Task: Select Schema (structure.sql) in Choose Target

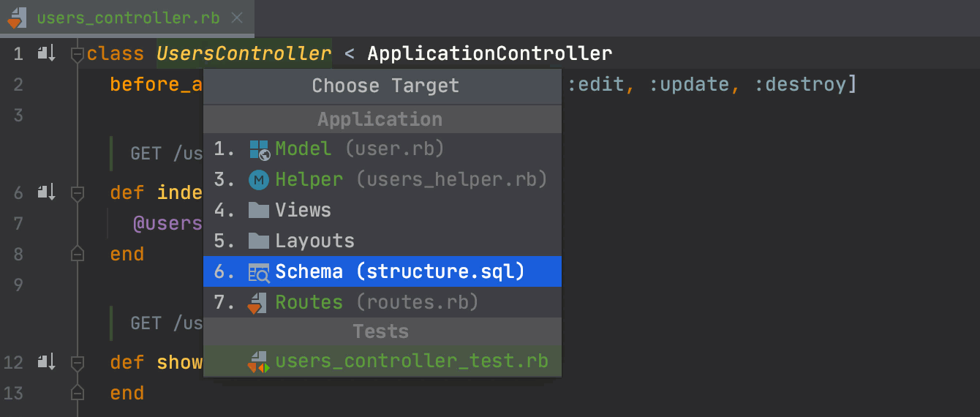Action: coord(382,272)
